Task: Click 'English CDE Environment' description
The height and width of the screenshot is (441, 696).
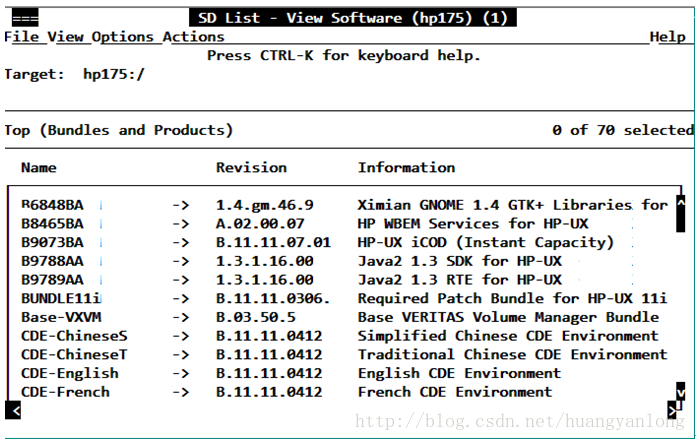Action: [460, 374]
